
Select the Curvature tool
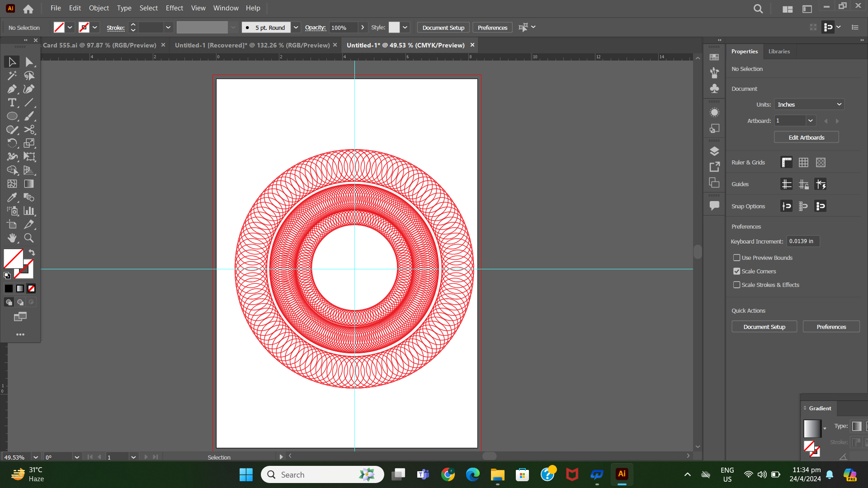pos(29,89)
